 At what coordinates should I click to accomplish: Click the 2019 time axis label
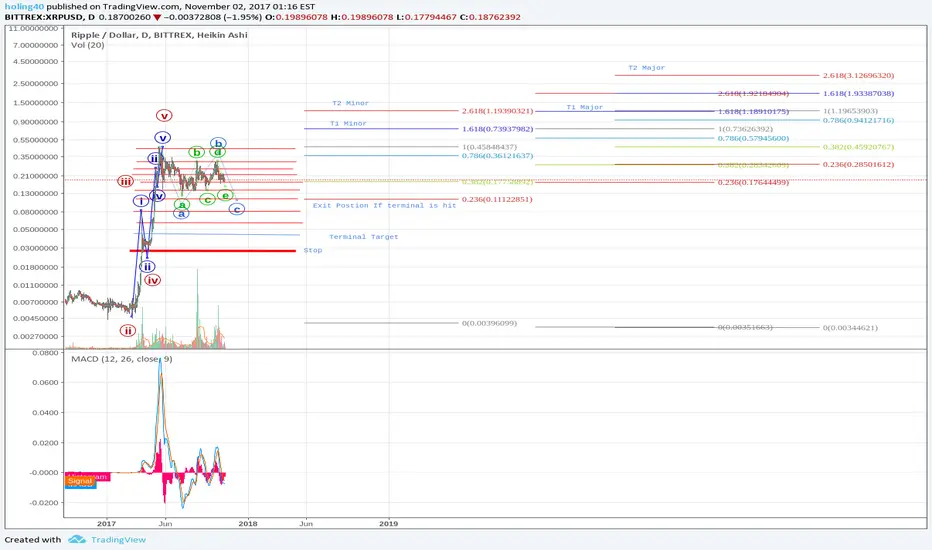(x=389, y=523)
